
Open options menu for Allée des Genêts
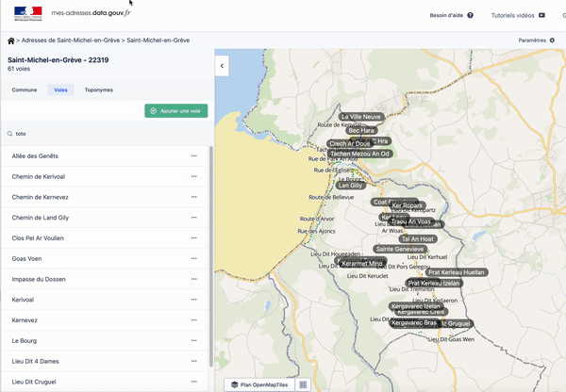click(x=194, y=155)
